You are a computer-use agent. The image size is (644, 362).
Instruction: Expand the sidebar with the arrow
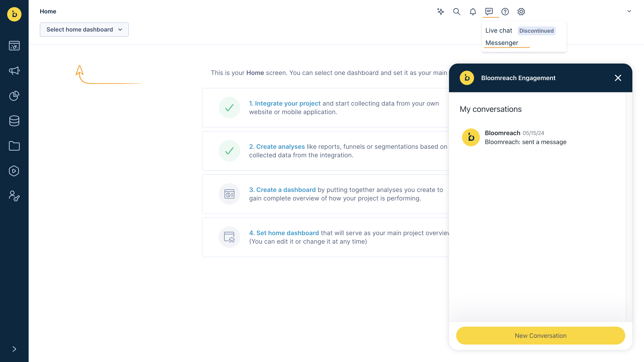click(x=14, y=349)
